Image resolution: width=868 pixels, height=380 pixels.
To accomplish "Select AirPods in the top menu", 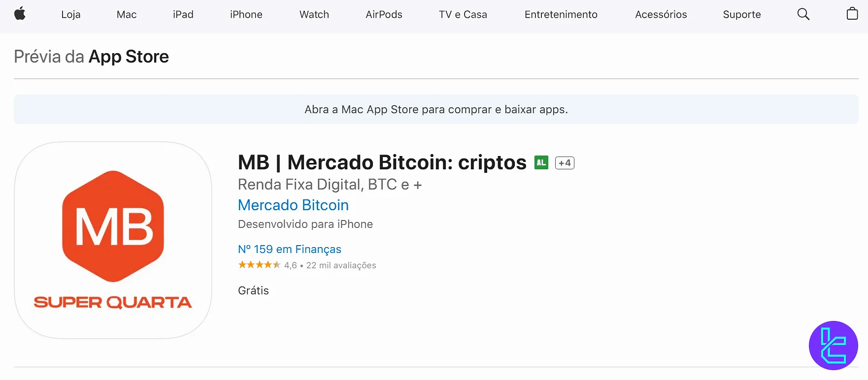I will 384,15.
